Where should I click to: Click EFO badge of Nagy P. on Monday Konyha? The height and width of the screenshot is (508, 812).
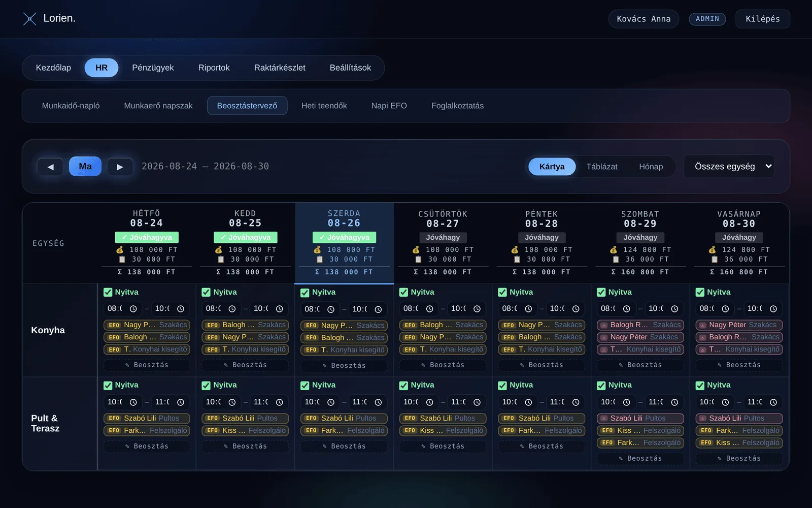(114, 325)
